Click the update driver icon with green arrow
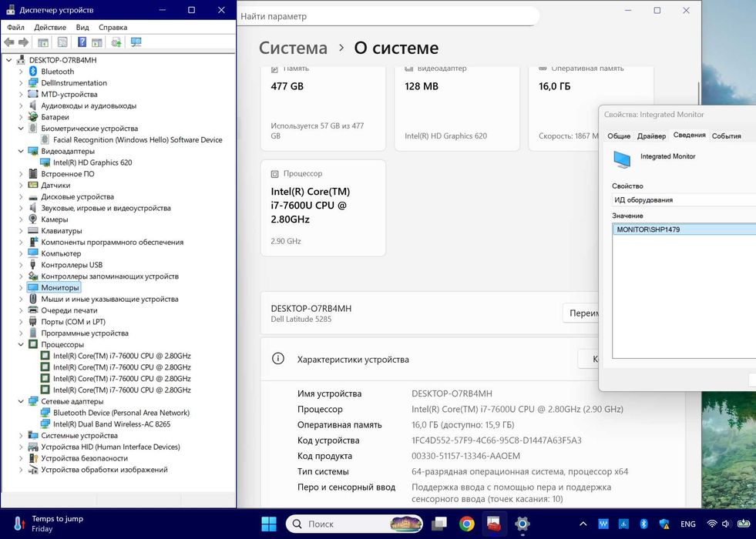 116,42
